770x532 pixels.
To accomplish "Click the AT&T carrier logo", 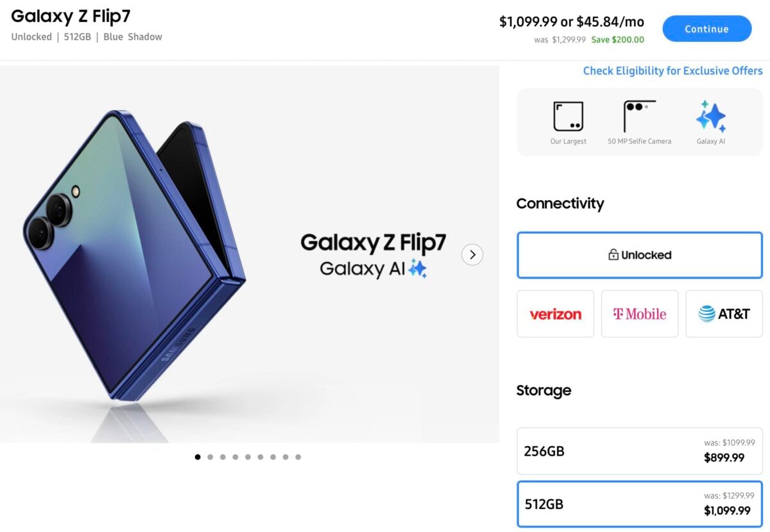I will (724, 314).
